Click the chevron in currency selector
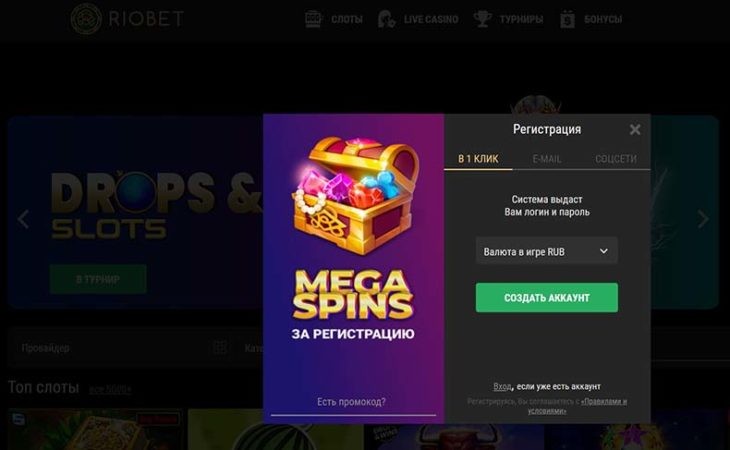730x450 pixels. 603,251
